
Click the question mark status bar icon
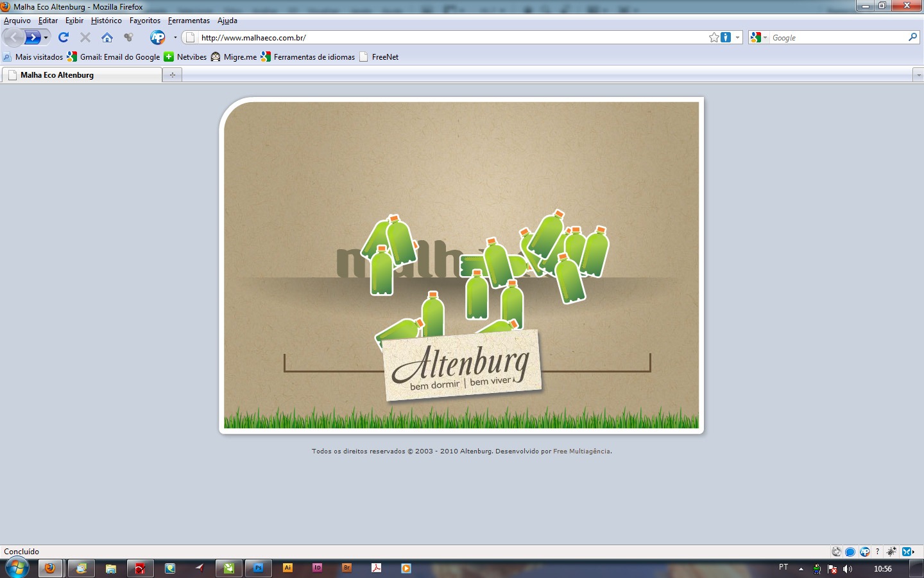pos(877,552)
